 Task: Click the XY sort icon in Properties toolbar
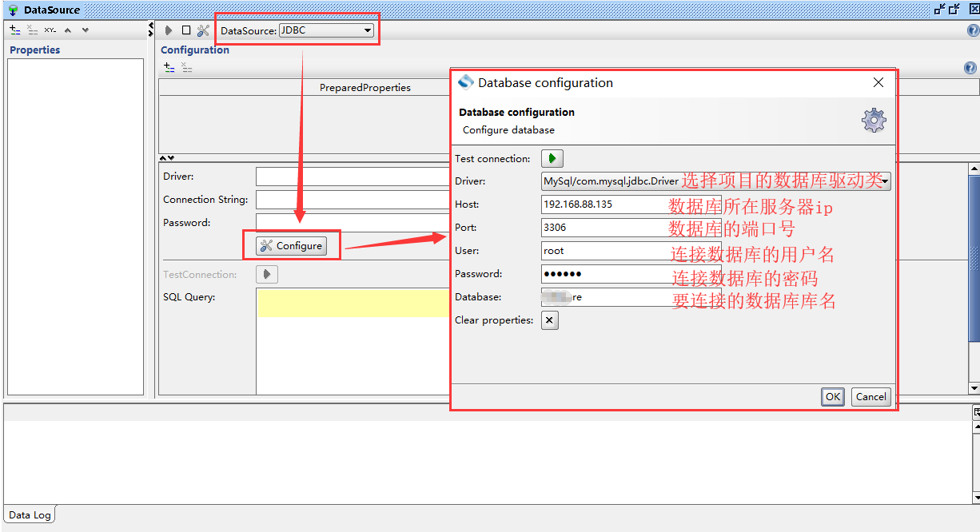[50, 30]
